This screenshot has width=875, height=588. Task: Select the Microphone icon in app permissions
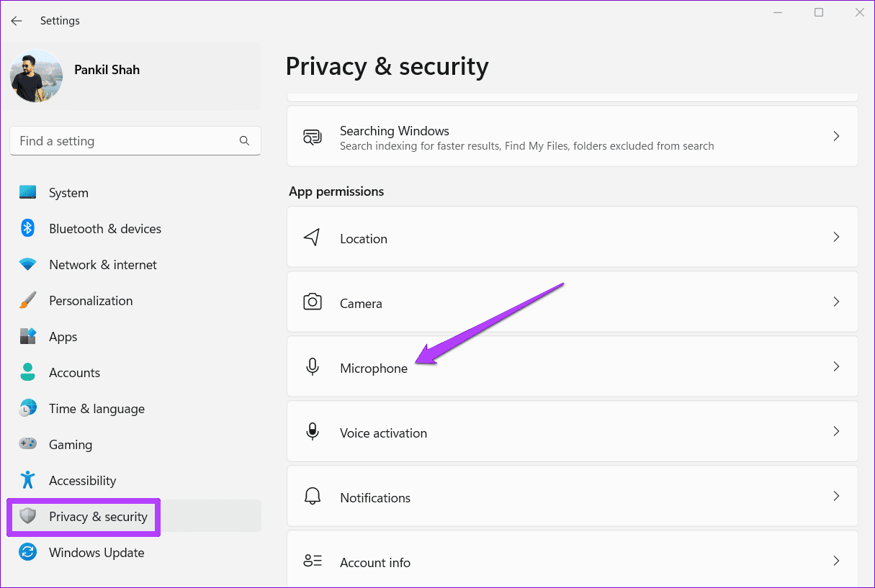[313, 366]
